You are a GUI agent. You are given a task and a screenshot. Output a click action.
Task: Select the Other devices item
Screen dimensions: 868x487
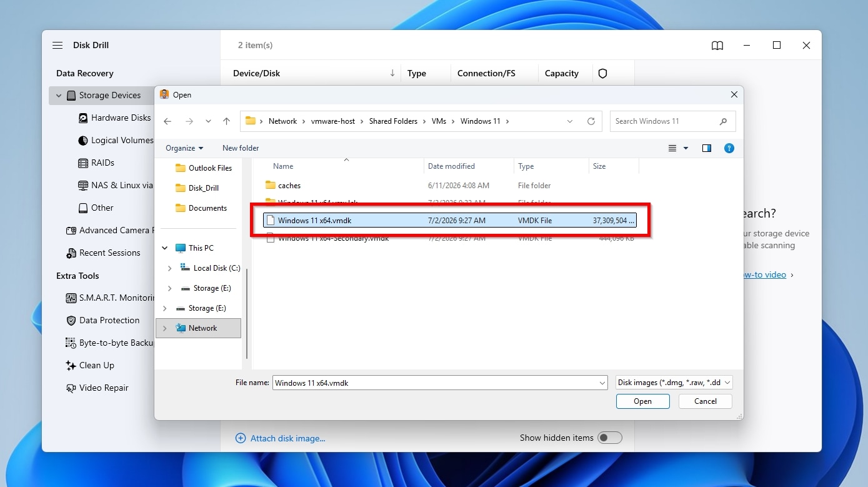(x=96, y=208)
